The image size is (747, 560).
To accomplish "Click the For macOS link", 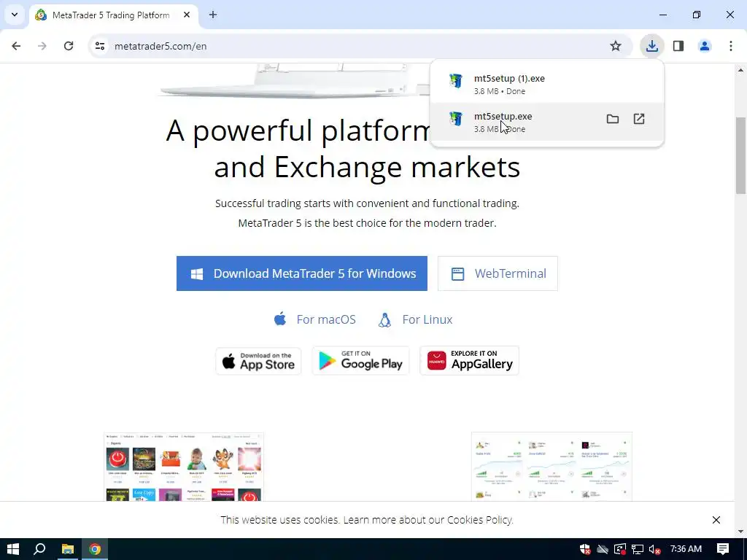I will tap(326, 319).
